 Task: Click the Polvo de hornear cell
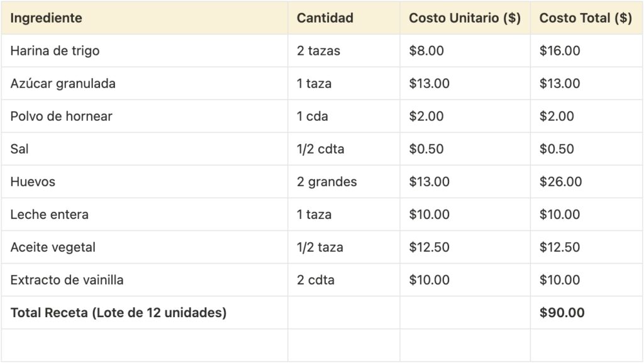[x=61, y=116]
